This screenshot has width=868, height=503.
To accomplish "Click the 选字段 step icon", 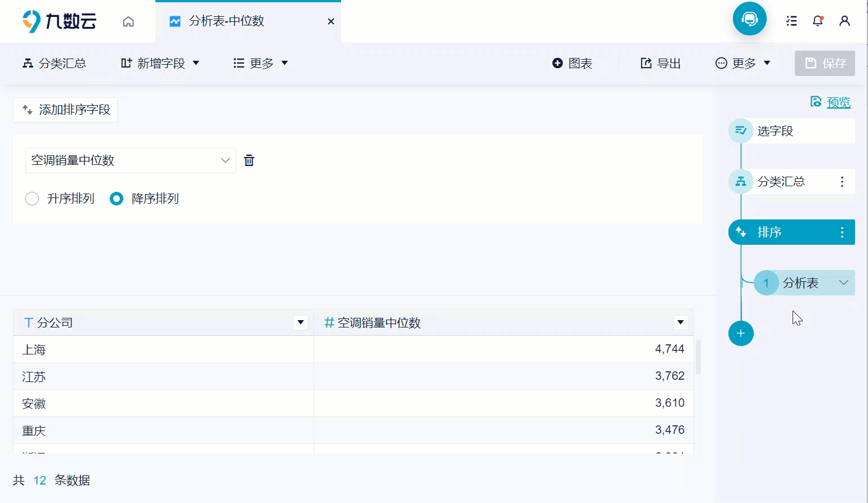I will point(741,131).
